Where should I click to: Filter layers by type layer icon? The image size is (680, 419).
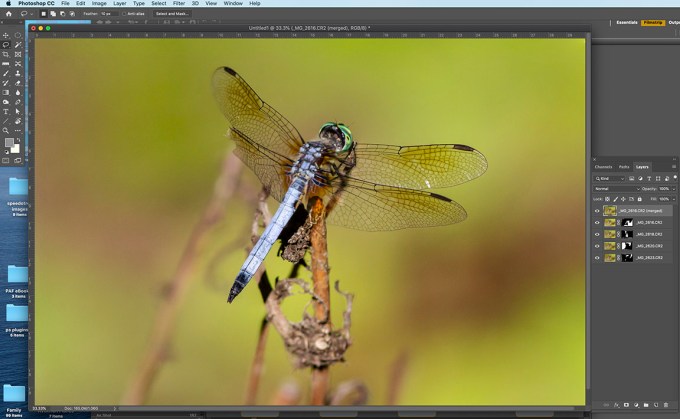(649, 179)
